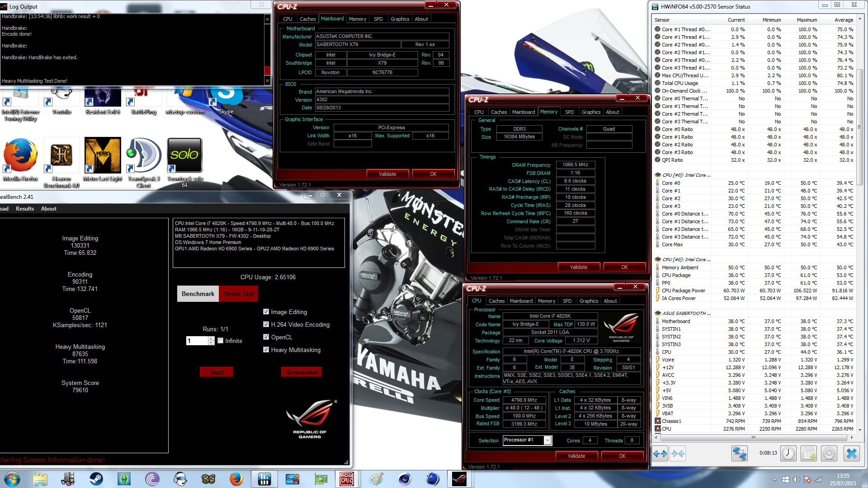Select SPD tab in Memory CPU-Z window

point(569,112)
